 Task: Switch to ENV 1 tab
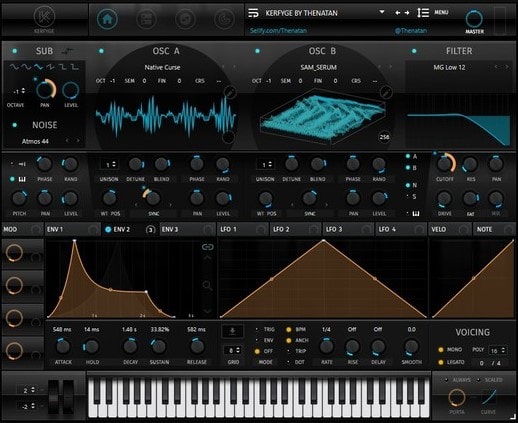point(73,229)
